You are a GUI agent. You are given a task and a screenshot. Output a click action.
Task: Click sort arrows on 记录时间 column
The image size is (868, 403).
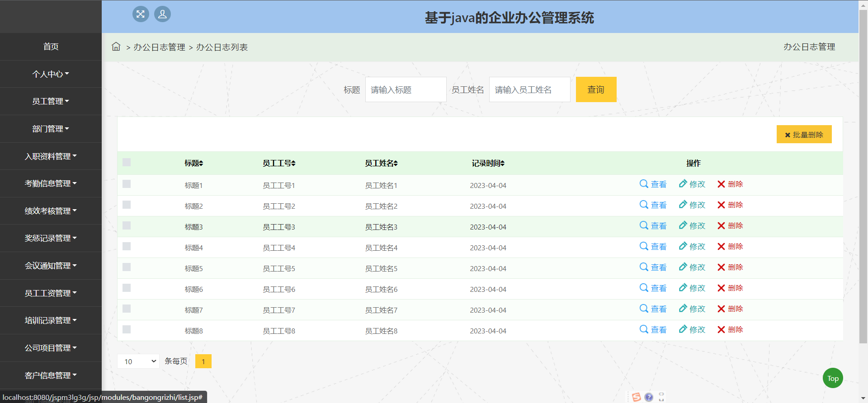pos(502,164)
